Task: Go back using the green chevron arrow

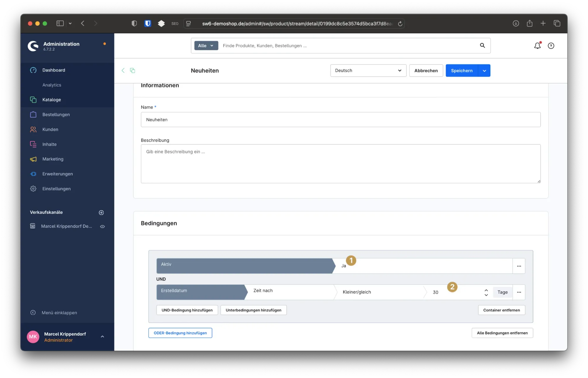Action: point(123,70)
